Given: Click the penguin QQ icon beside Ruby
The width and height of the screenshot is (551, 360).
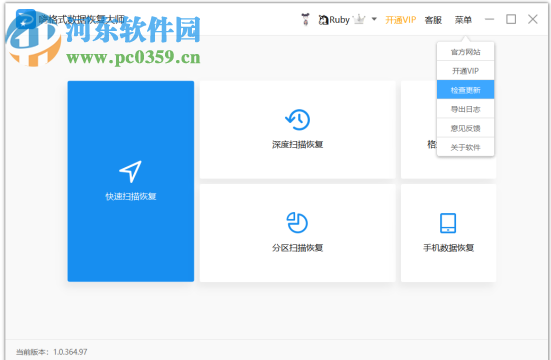Looking at the screenshot, I should [323, 20].
